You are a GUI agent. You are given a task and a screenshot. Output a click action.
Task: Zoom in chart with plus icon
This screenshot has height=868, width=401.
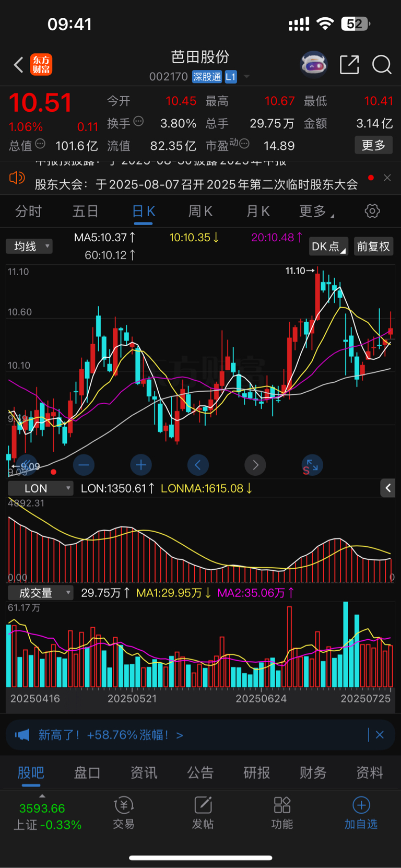141,464
